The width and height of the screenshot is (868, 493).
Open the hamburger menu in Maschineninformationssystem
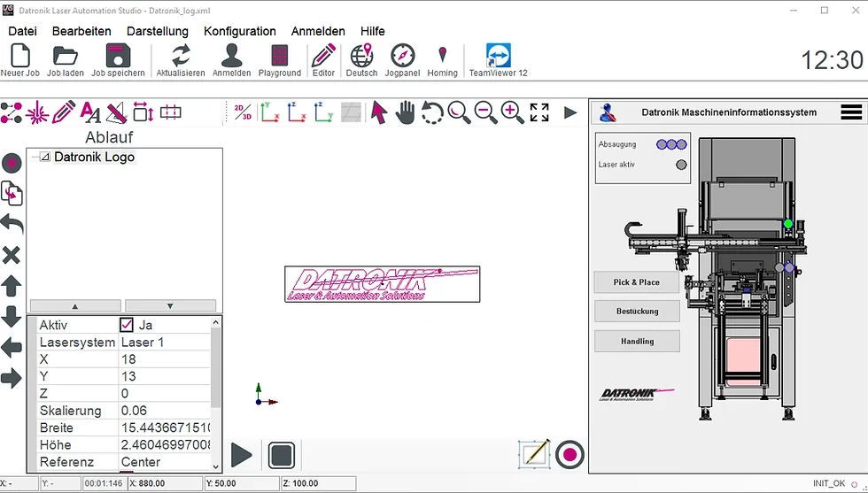(x=851, y=112)
